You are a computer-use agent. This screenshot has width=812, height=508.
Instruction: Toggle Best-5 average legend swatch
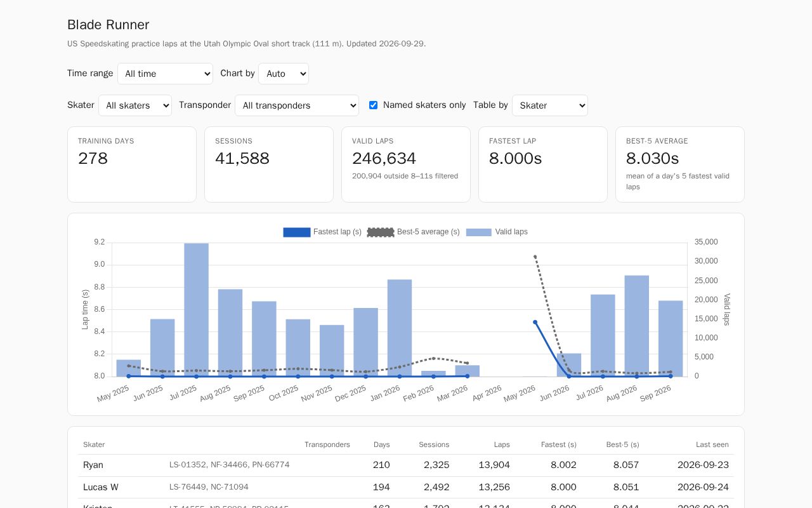click(381, 232)
